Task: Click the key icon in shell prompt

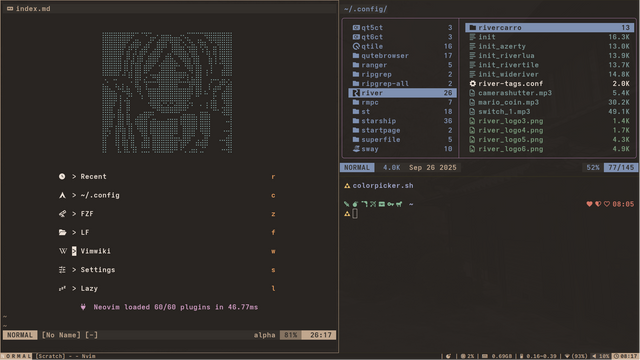Action: [391, 204]
